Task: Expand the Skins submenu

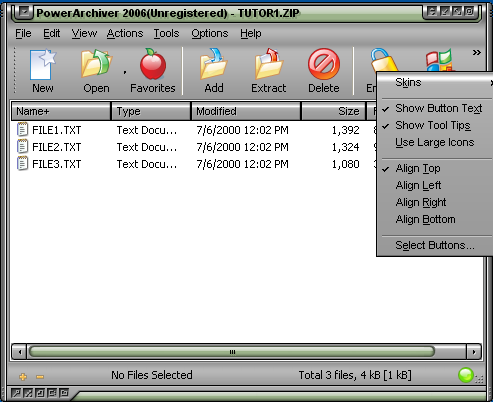Action: pyautogui.click(x=434, y=82)
